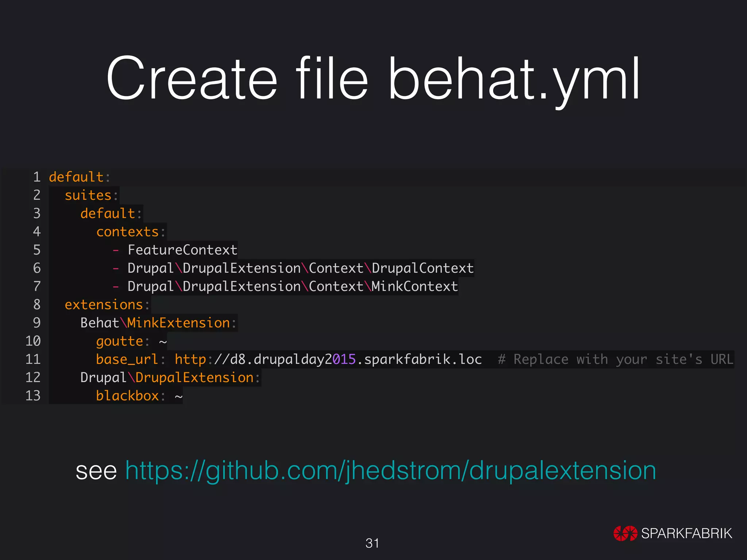747x560 pixels.
Task: Select 'extensions:' on code line 8
Action: [107, 304]
